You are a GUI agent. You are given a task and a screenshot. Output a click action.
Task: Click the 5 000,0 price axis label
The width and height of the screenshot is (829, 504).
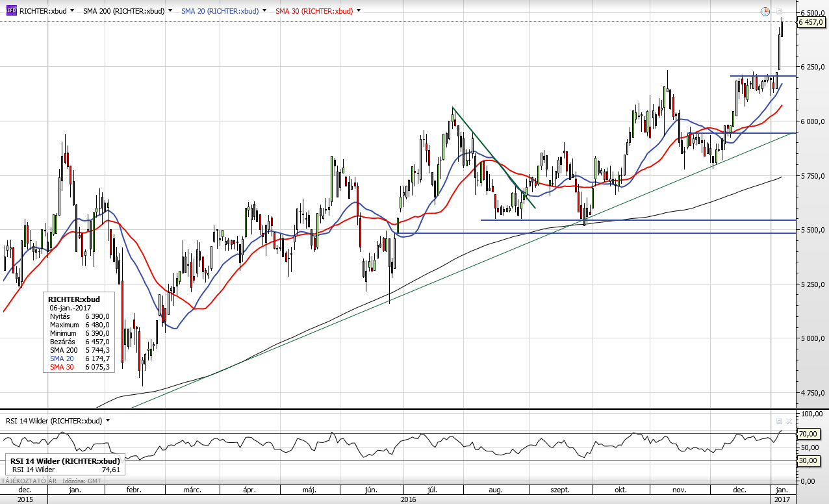(811, 338)
